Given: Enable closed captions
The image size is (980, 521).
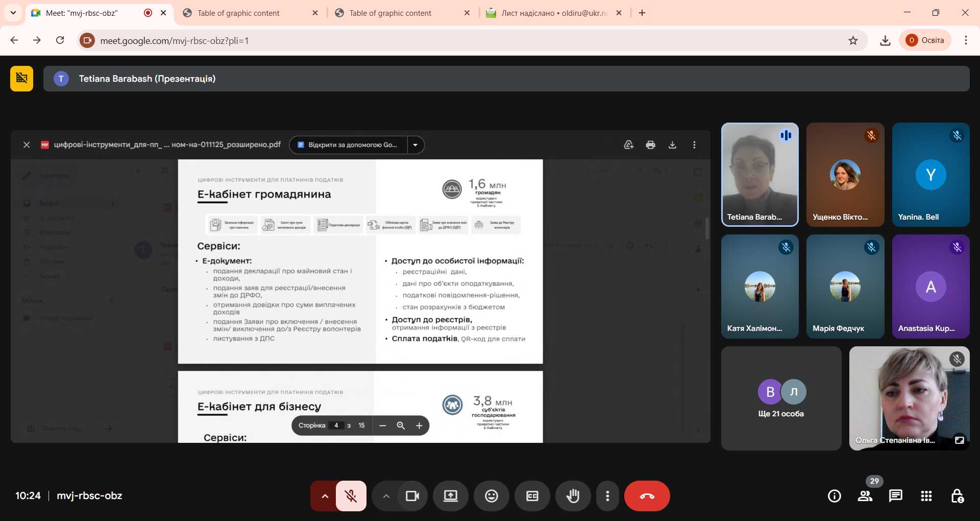Looking at the screenshot, I should pyautogui.click(x=532, y=495).
